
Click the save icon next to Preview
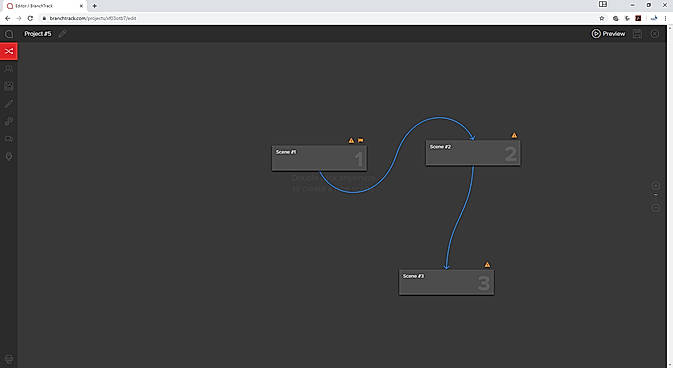(637, 34)
